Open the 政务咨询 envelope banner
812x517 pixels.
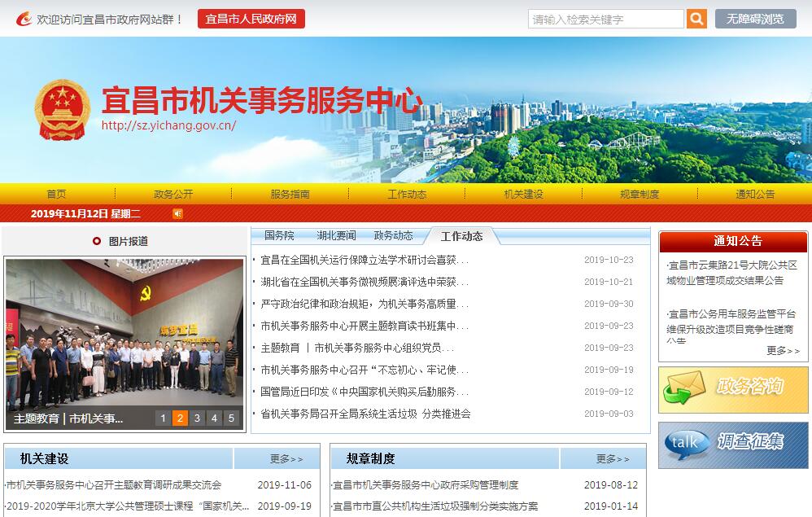pos(733,390)
